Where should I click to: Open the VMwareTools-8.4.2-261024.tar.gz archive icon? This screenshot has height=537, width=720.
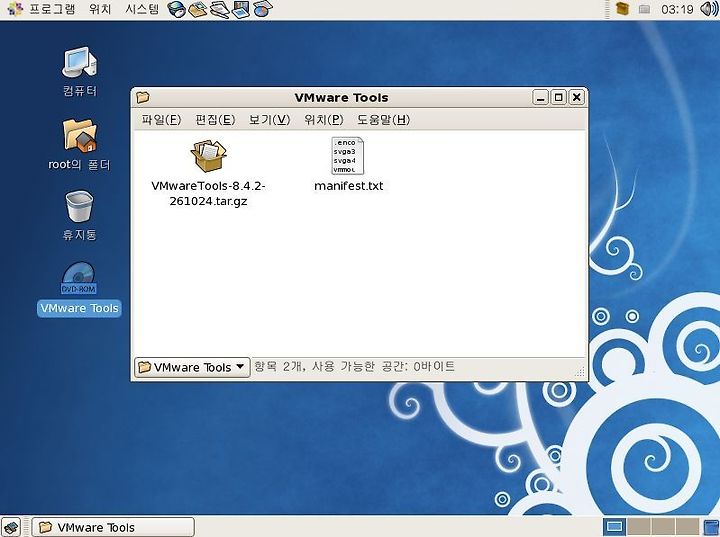click(208, 156)
